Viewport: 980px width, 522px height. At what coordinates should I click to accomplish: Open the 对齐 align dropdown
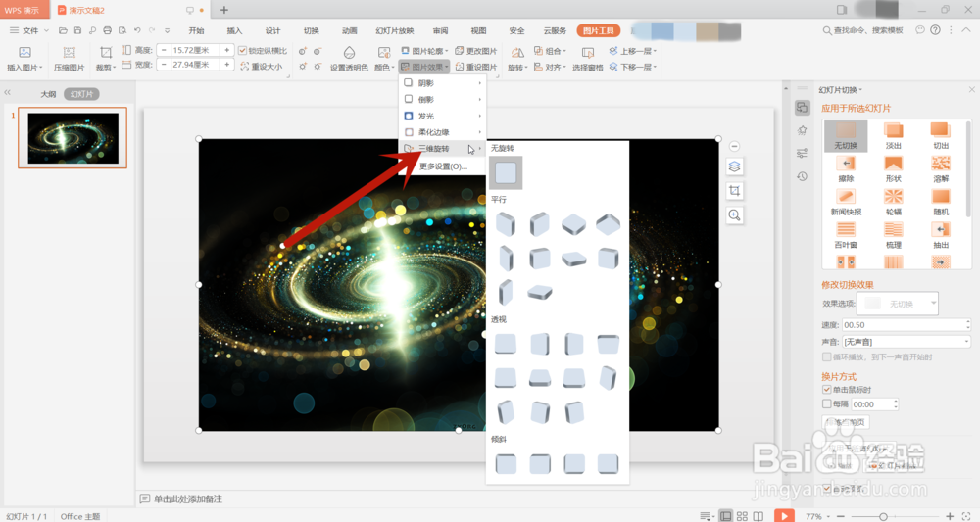(550, 67)
